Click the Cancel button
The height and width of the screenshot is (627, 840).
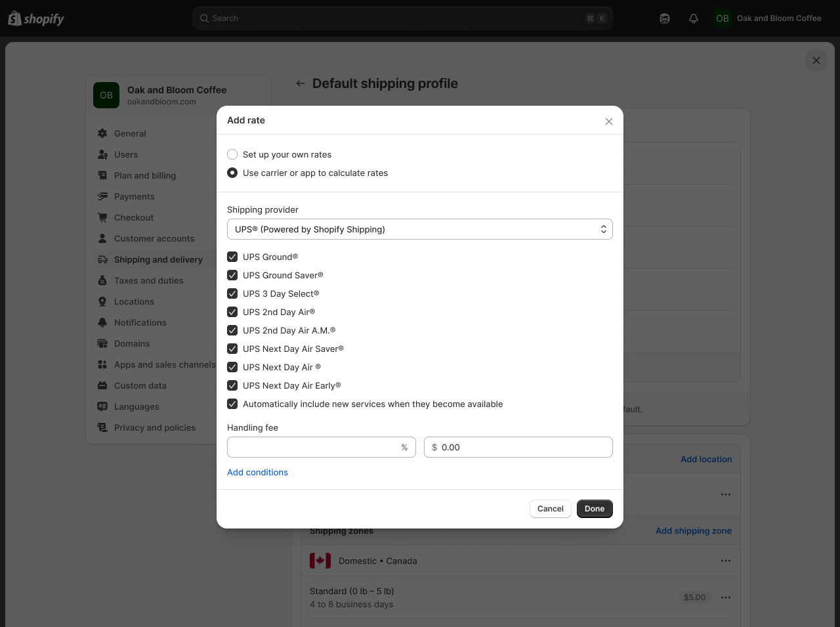551,509
